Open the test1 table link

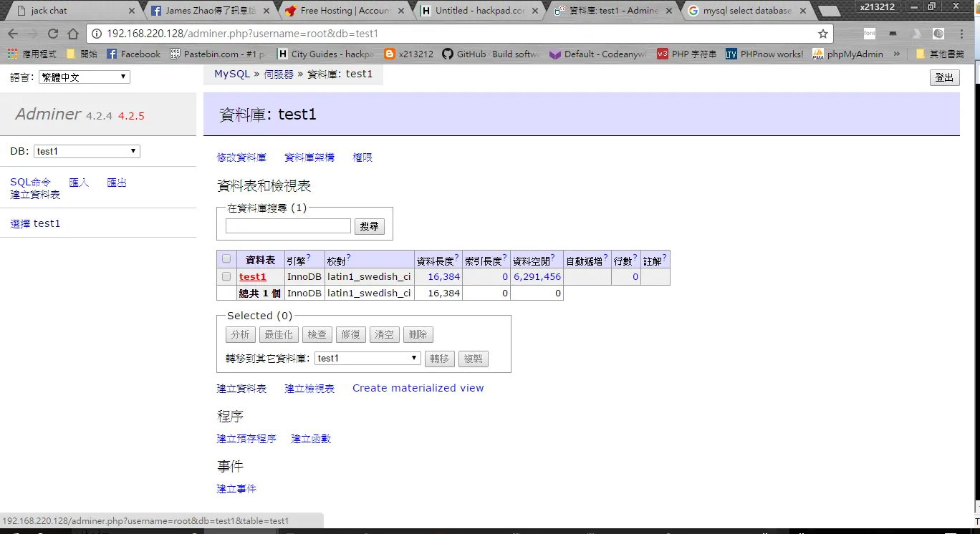(252, 276)
